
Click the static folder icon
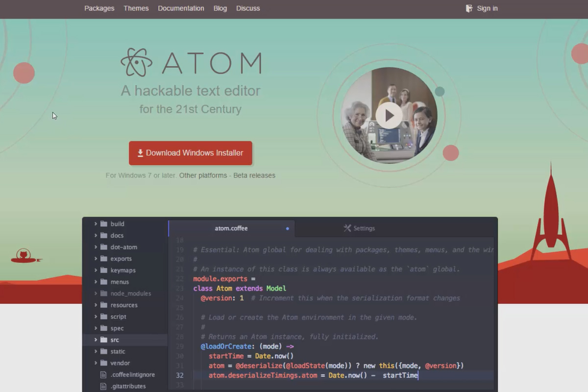[x=103, y=351]
